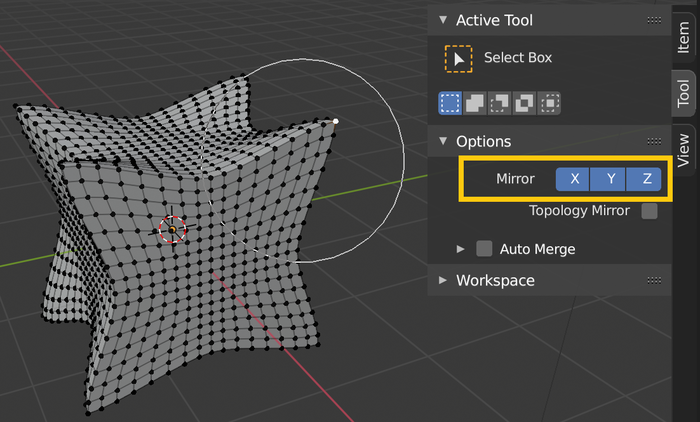Grab the Workspace panel drag handle
The image size is (700, 422).
pyautogui.click(x=654, y=281)
